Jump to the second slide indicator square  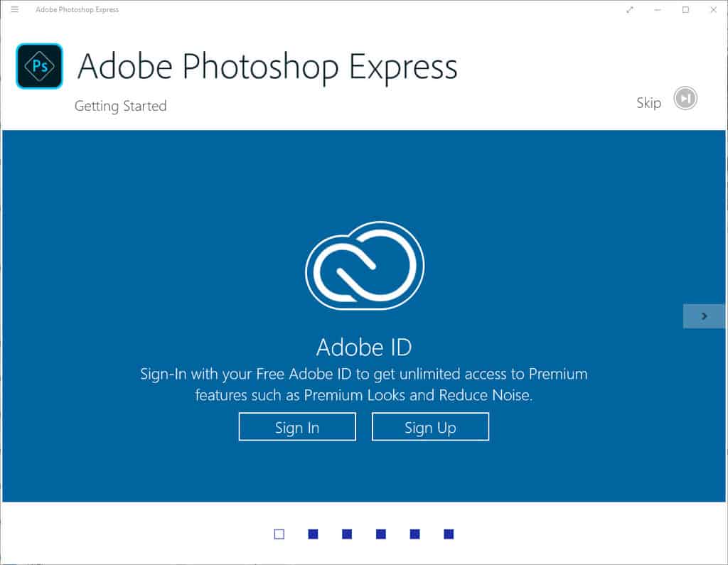[313, 534]
